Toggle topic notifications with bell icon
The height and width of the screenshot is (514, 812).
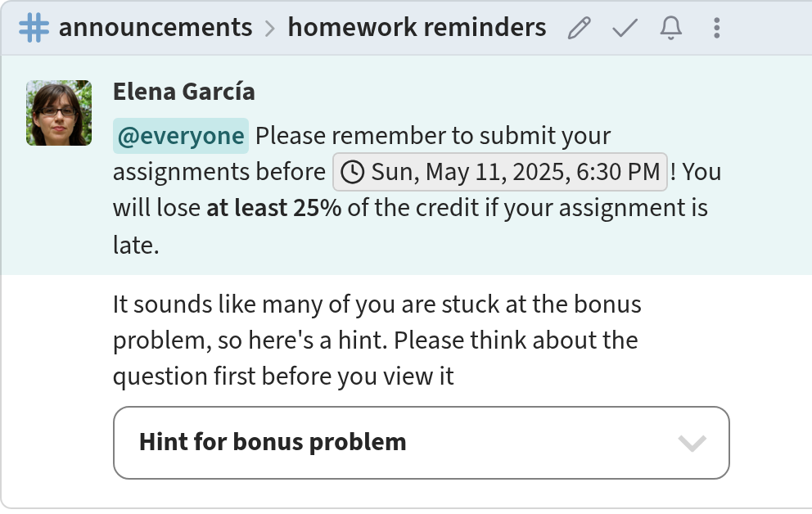coord(670,28)
